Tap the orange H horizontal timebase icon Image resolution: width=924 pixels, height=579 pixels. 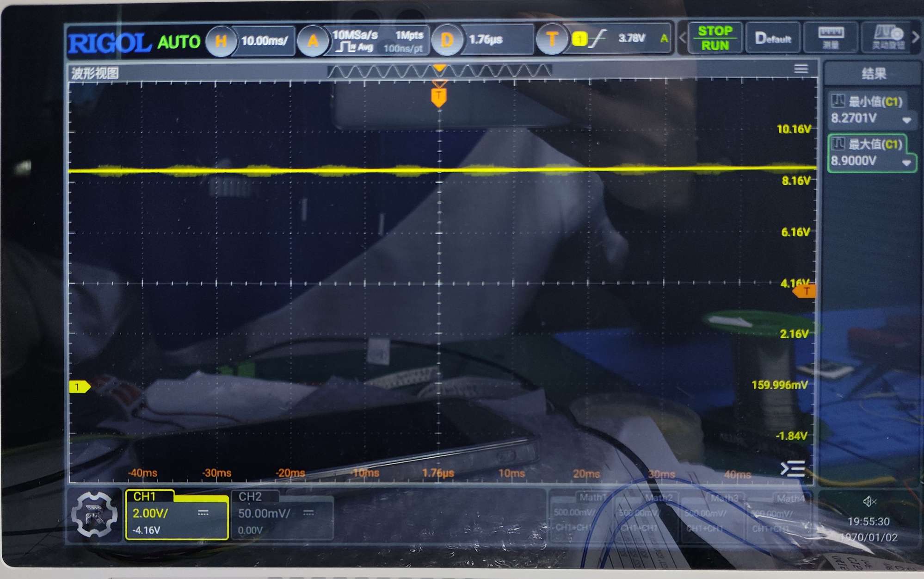coord(221,41)
